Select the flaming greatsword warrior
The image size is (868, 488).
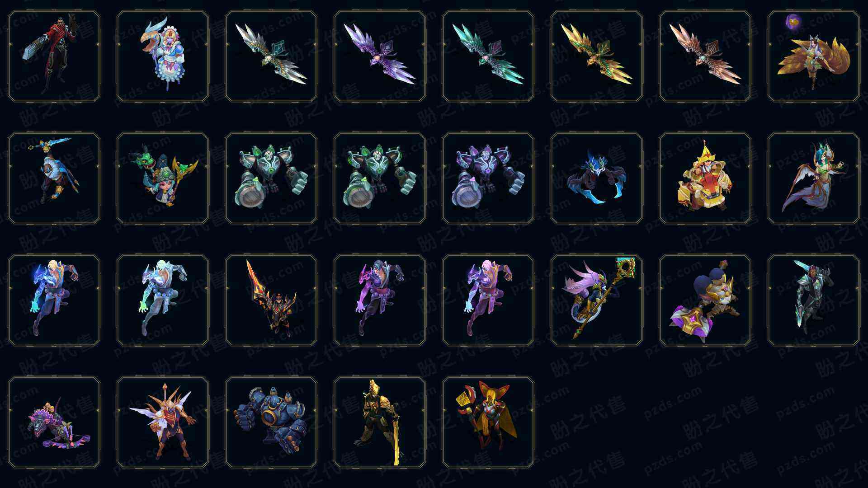pyautogui.click(x=271, y=300)
